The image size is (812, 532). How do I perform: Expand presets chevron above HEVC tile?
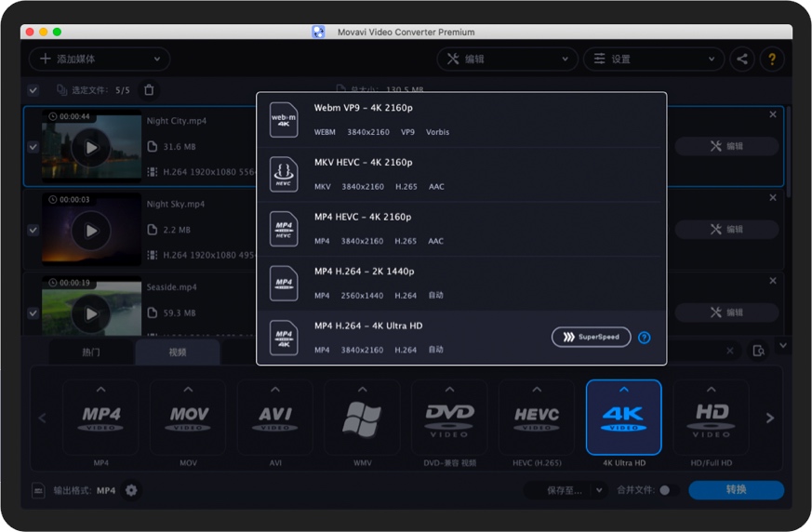coord(537,390)
